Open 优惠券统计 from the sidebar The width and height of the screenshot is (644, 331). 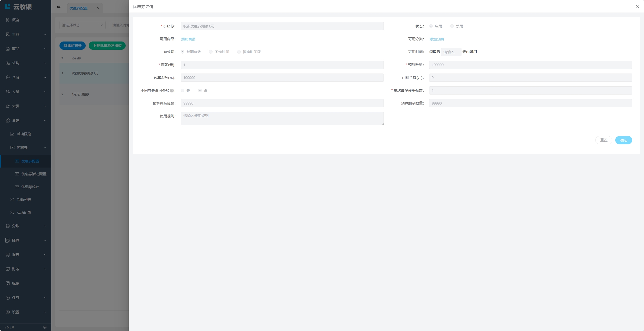click(30, 187)
